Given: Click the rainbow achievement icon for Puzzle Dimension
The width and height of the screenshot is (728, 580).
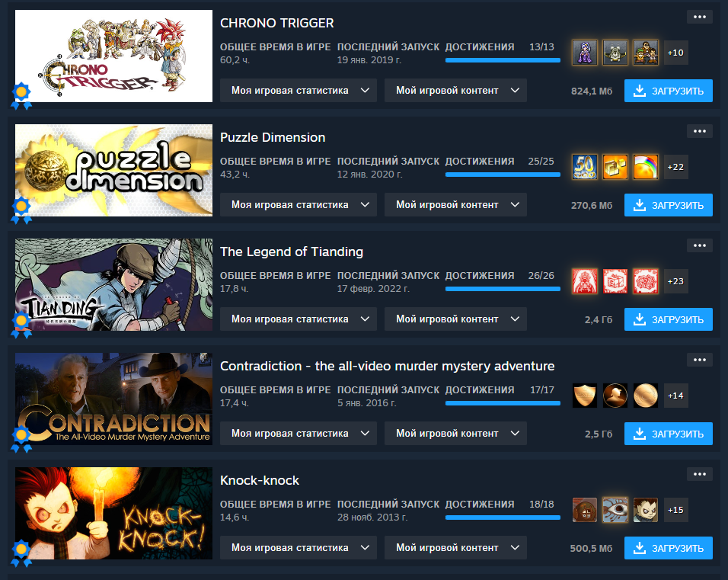Looking at the screenshot, I should pyautogui.click(x=646, y=167).
